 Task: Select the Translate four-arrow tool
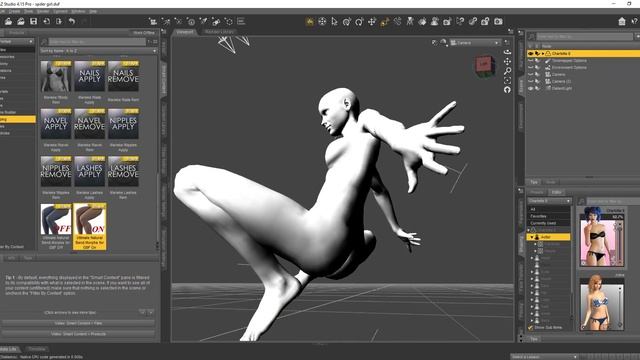click(372, 21)
